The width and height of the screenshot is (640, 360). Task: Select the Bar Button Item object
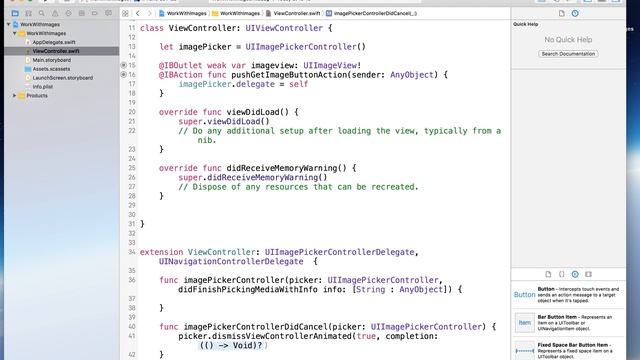coord(568,323)
